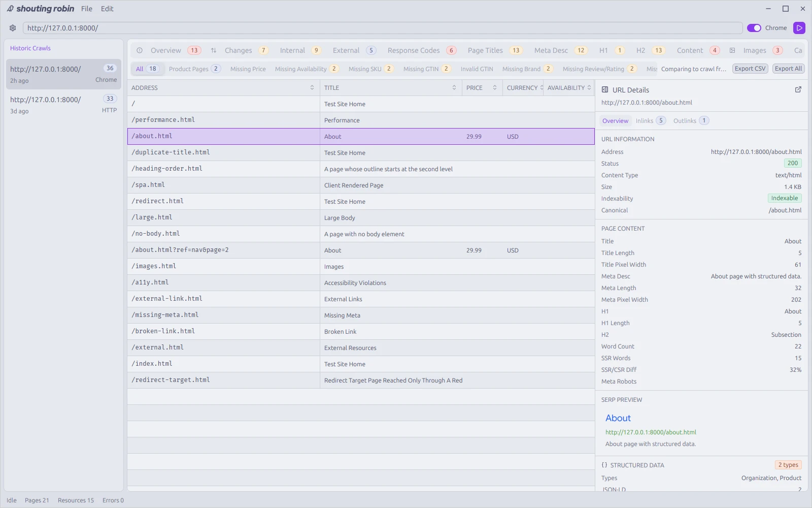Image resolution: width=812 pixels, height=508 pixels.
Task: Open URL Details in external window icon
Action: pyautogui.click(x=798, y=89)
